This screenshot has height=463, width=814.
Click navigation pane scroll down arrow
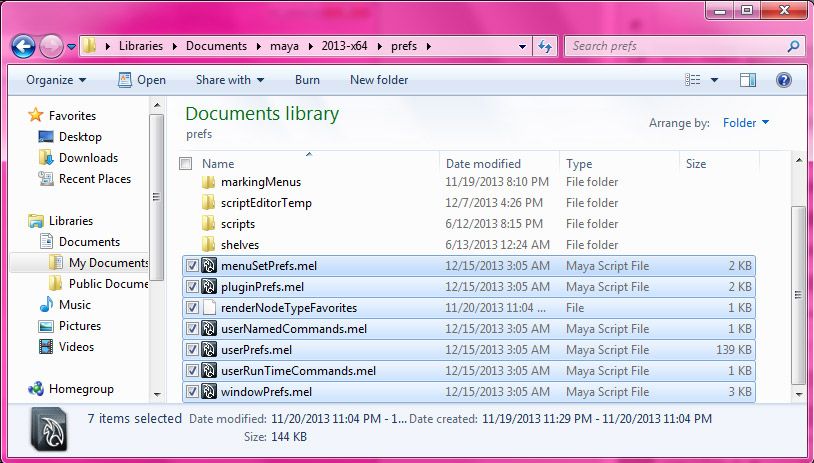157,395
